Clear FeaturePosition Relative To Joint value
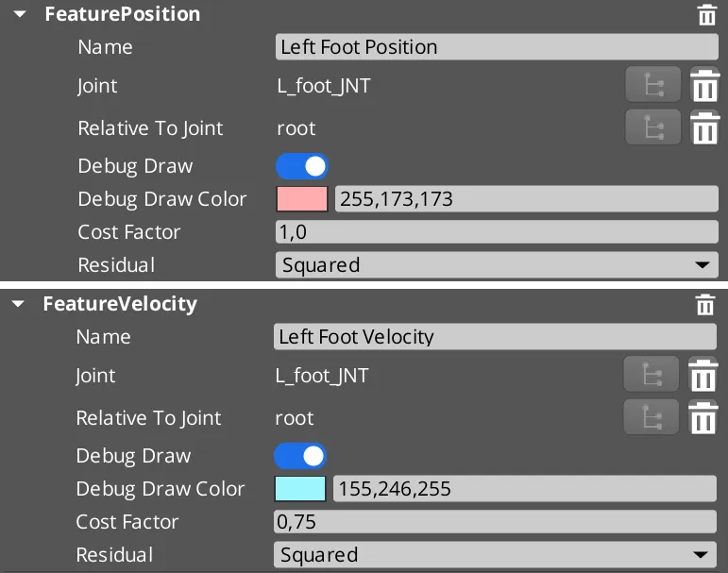This screenshot has height=573, width=728. coord(704,127)
